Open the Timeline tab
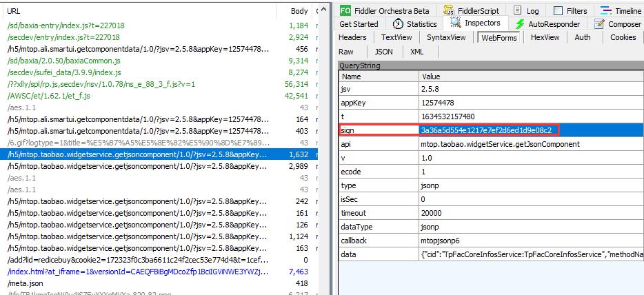 click(x=620, y=10)
